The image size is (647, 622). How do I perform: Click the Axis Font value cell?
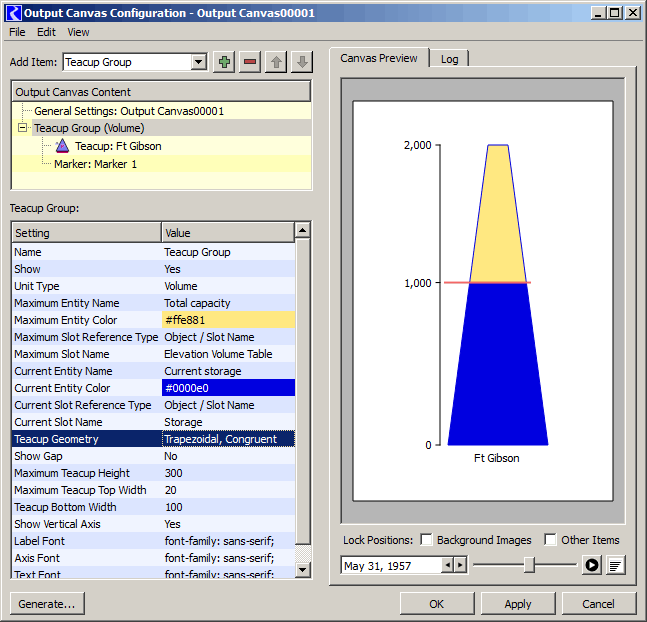point(228,558)
